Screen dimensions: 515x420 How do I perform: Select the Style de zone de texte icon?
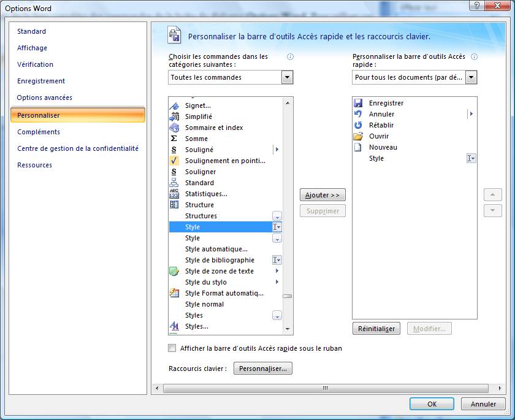pyautogui.click(x=174, y=271)
